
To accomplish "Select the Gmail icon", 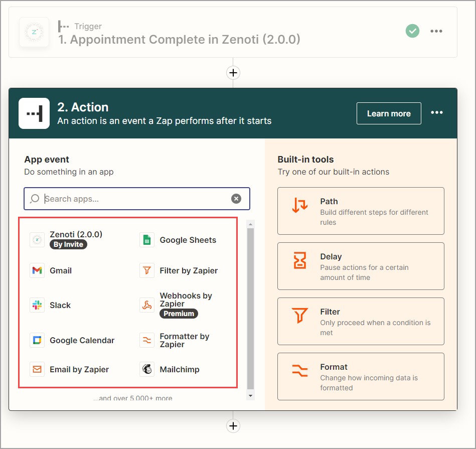I will click(x=37, y=270).
